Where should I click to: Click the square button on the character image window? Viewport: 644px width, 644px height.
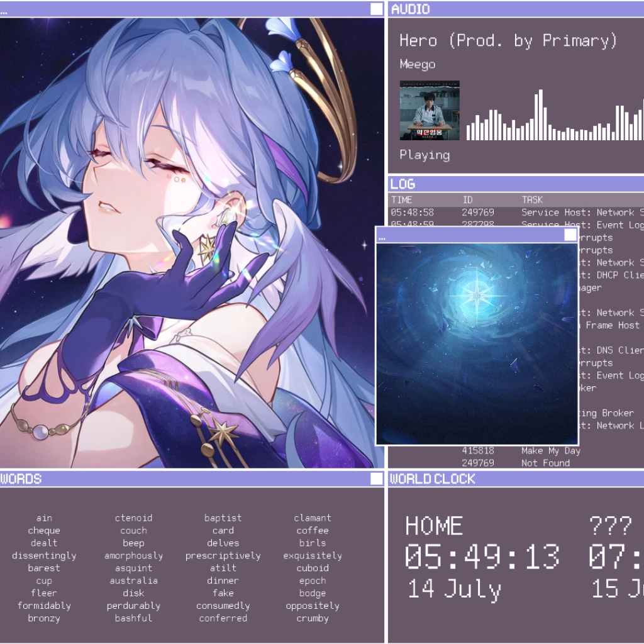click(376, 9)
